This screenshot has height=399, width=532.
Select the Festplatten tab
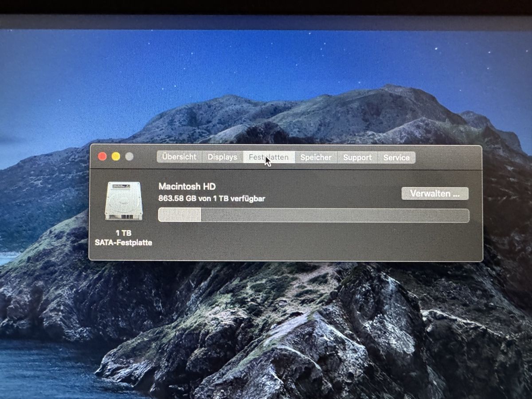(269, 157)
